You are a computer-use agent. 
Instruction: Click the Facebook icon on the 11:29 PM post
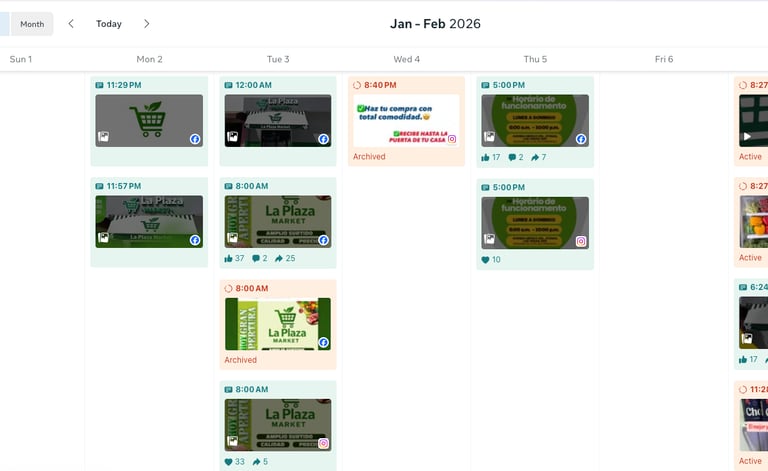coord(195,139)
